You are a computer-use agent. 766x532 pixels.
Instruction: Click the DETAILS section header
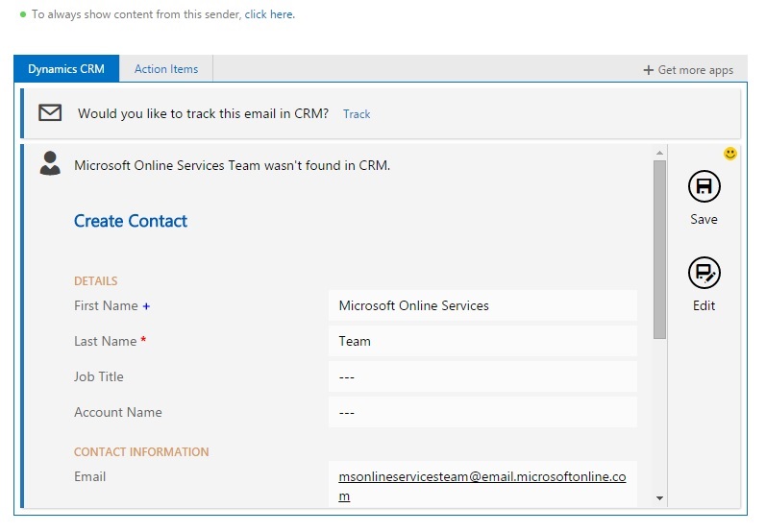click(x=96, y=281)
